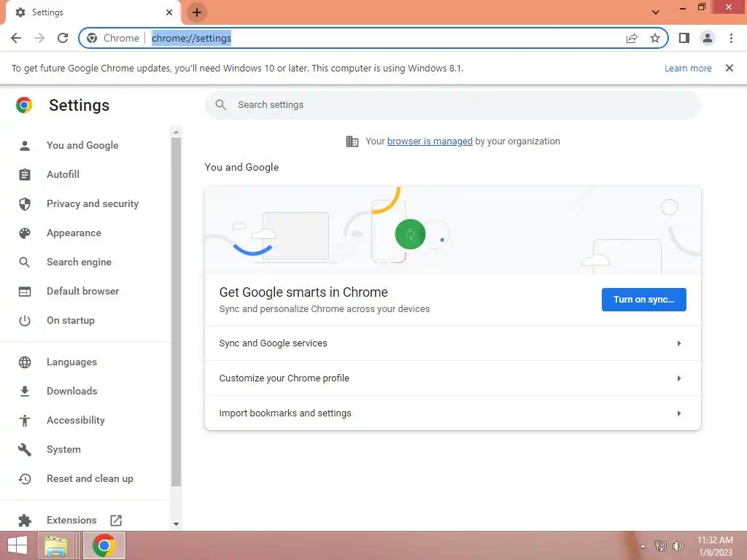Viewport: 747px width, 560px height.
Task: Open Default browser section
Action: pyautogui.click(x=83, y=291)
